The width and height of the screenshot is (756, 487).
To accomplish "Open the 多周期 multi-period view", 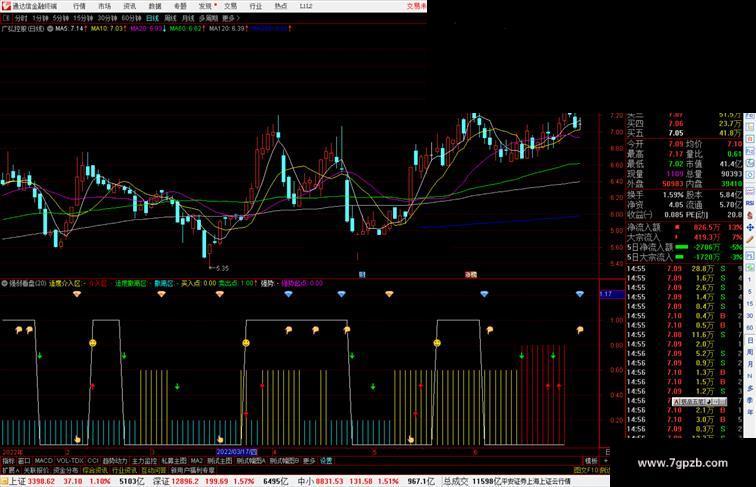I will [x=208, y=18].
